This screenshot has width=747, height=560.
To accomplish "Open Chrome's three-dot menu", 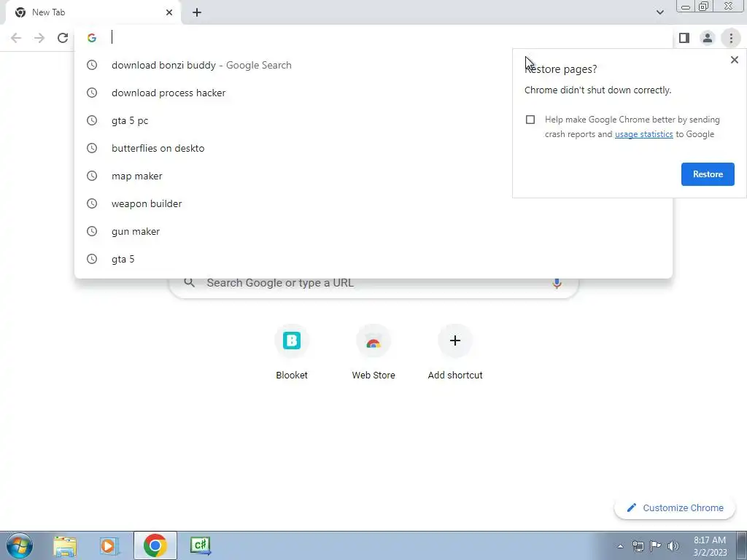I will click(731, 38).
